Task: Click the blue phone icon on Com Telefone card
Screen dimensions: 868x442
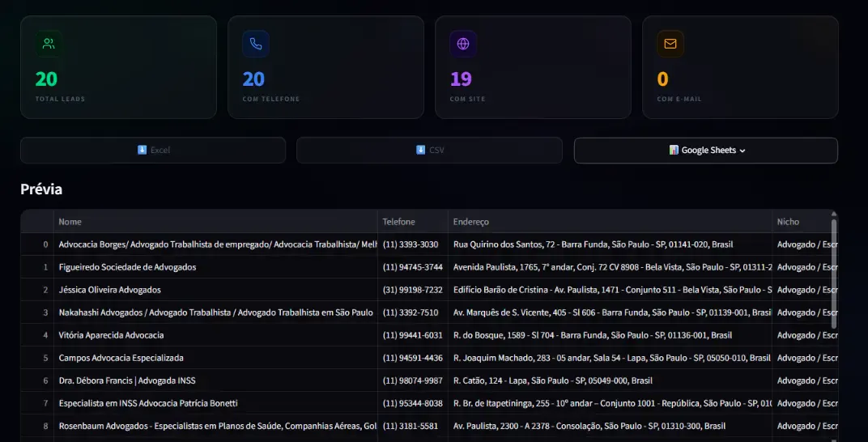Action: (x=256, y=45)
